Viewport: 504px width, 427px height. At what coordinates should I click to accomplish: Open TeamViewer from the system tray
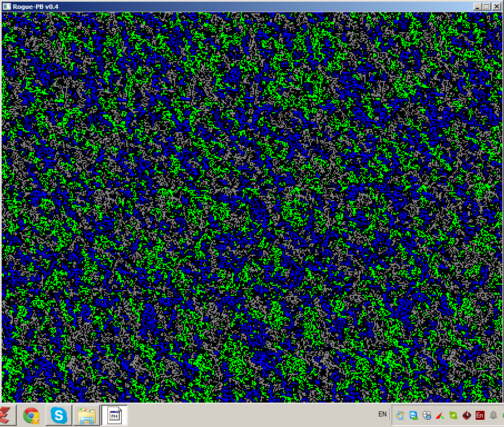coord(413,415)
